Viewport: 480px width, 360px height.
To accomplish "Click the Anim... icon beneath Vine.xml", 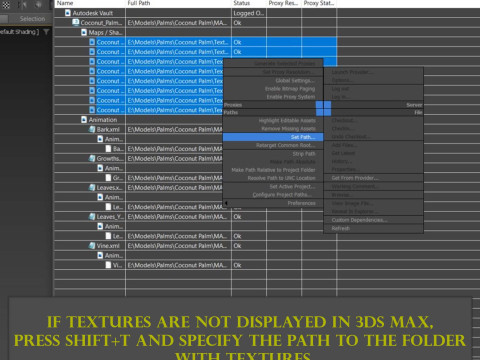I will point(100,255).
